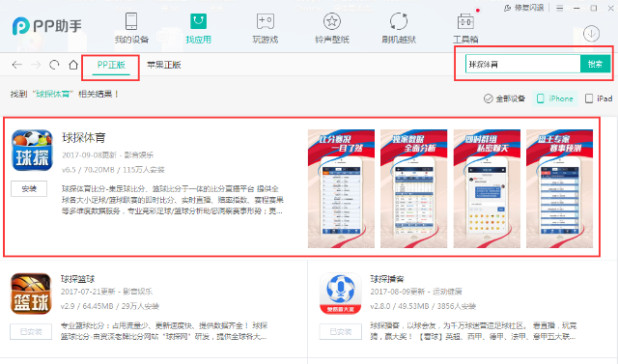Image resolution: width=618 pixels, height=364 pixels.
Task: Go to home page icon
Action: 73,65
